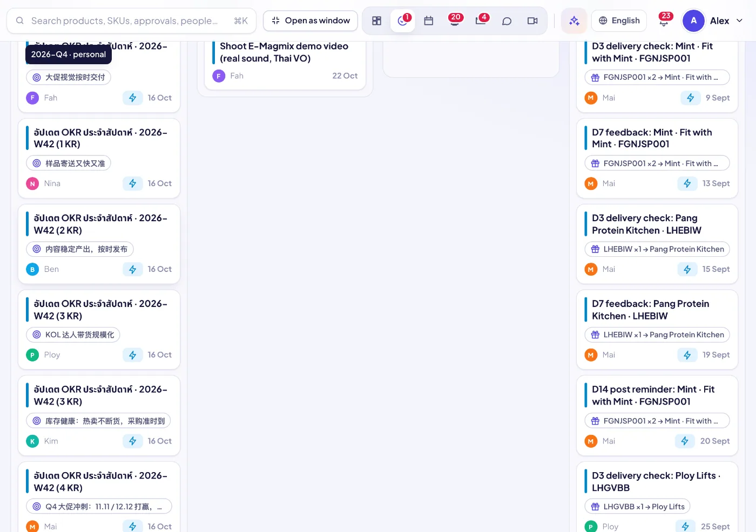Click Ben's blue avatar

point(32,269)
